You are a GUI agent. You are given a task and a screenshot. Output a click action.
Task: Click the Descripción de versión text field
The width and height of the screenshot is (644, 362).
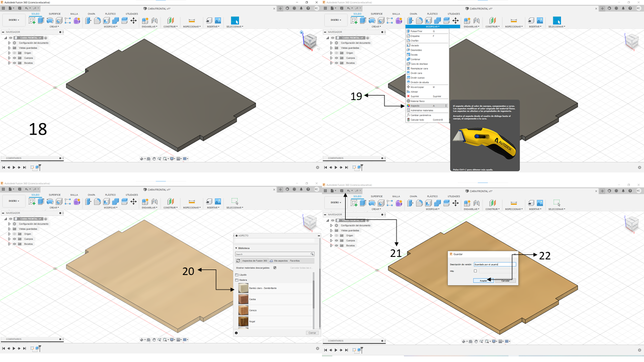495,264
